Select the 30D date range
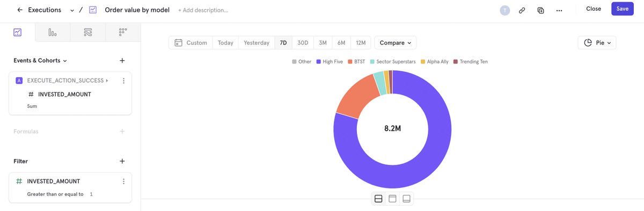This screenshot has width=644, height=211. (303, 42)
